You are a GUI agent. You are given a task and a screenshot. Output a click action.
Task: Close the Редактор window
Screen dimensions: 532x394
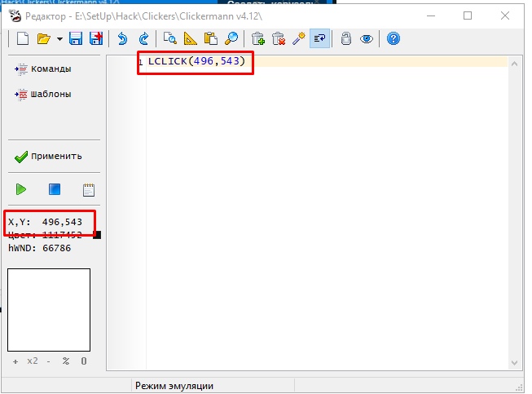pyautogui.click(x=505, y=15)
